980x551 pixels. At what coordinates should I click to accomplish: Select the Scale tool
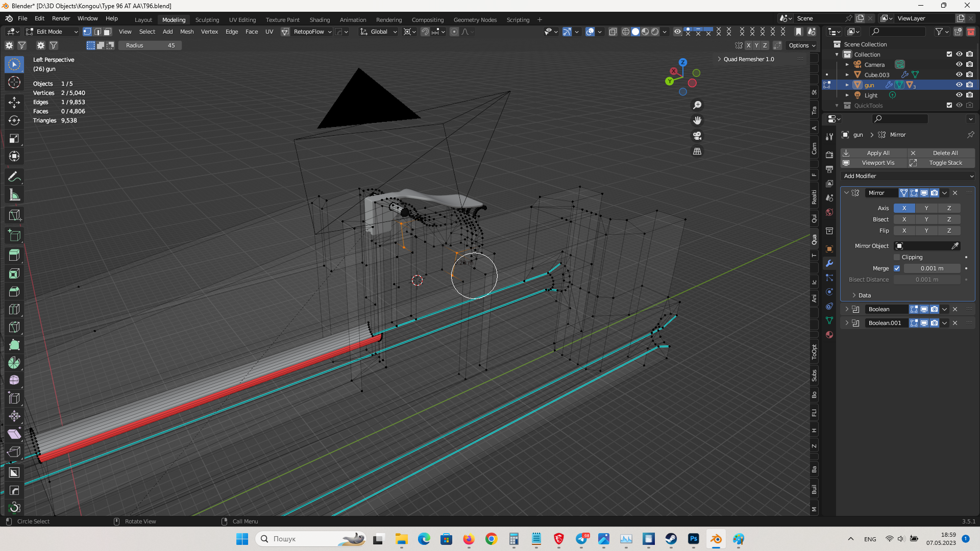14,138
